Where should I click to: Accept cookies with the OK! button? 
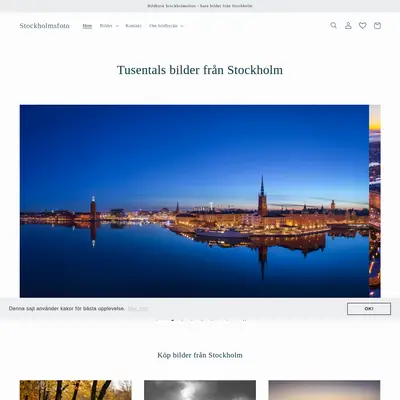coord(369,309)
